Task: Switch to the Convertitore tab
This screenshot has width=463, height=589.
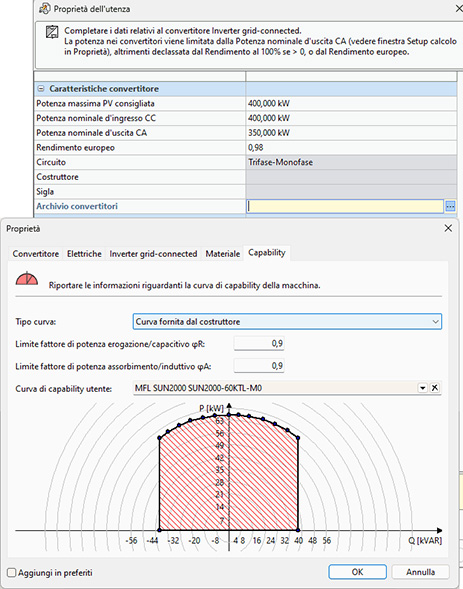Action: (36, 254)
